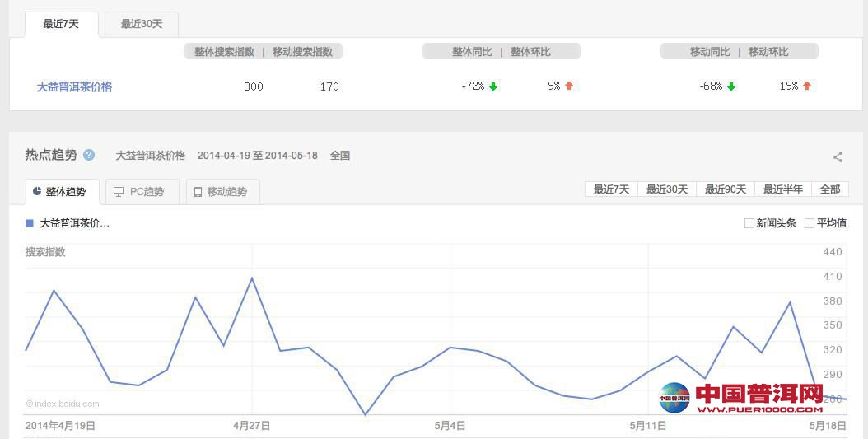This screenshot has width=868, height=439.
Task: Select the 整体趋势 tab
Action: tap(62, 192)
